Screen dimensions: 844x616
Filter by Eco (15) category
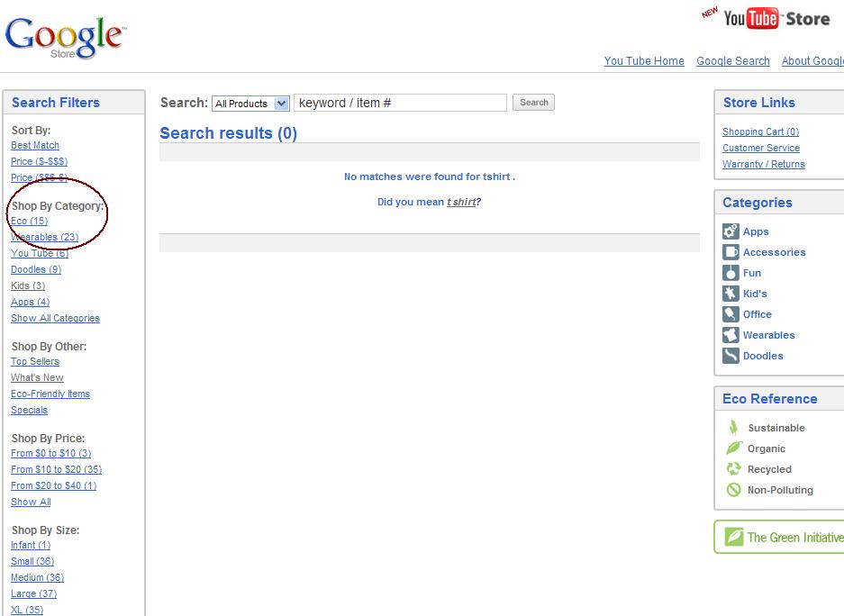click(x=29, y=222)
